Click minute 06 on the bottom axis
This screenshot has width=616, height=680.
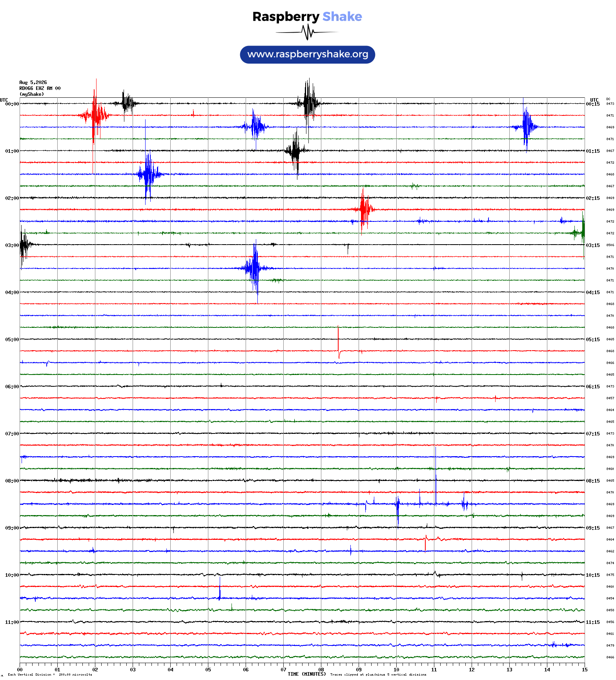[246, 670]
